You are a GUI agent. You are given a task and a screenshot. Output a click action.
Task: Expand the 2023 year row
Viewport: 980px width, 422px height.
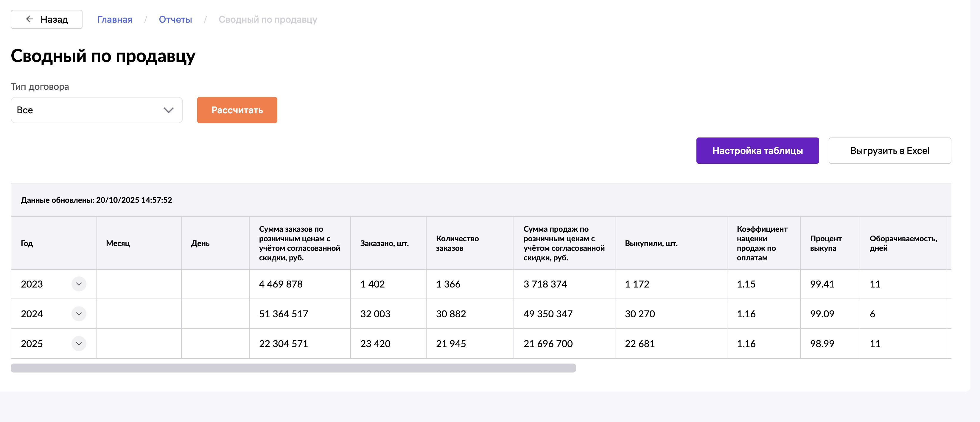[x=79, y=284]
